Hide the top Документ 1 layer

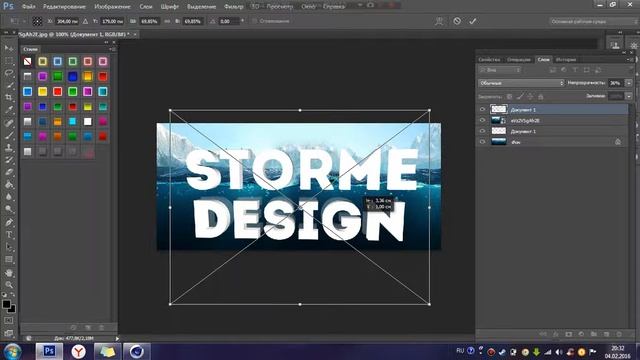tap(482, 109)
